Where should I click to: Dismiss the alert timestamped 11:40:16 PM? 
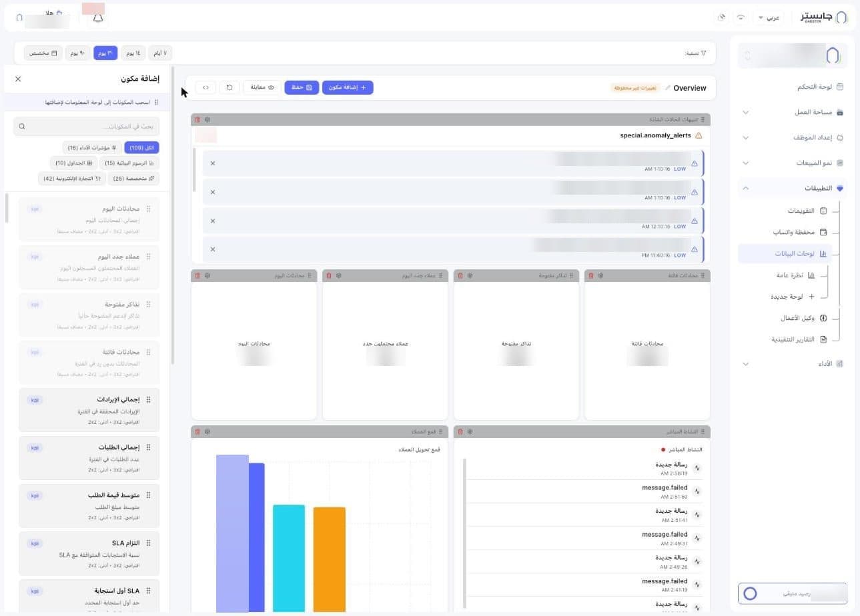pyautogui.click(x=213, y=249)
